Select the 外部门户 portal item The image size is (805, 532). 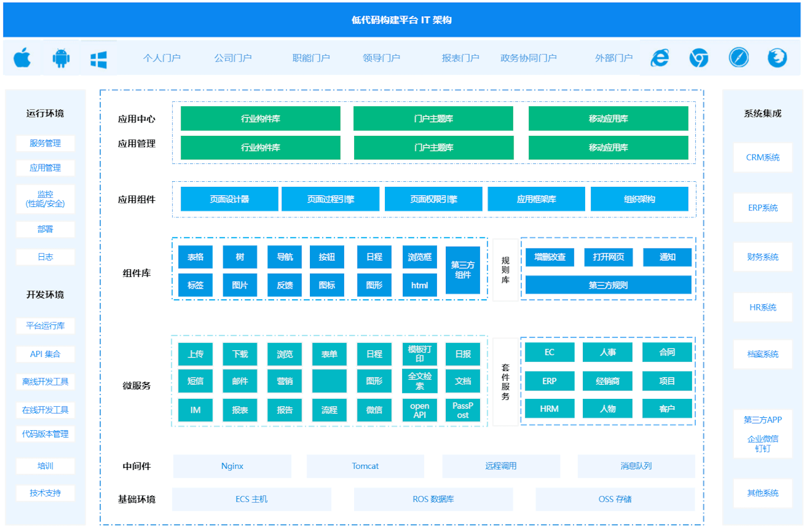pyautogui.click(x=614, y=58)
